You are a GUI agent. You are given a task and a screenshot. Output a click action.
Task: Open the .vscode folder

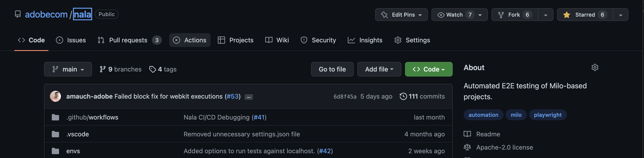pyautogui.click(x=78, y=134)
